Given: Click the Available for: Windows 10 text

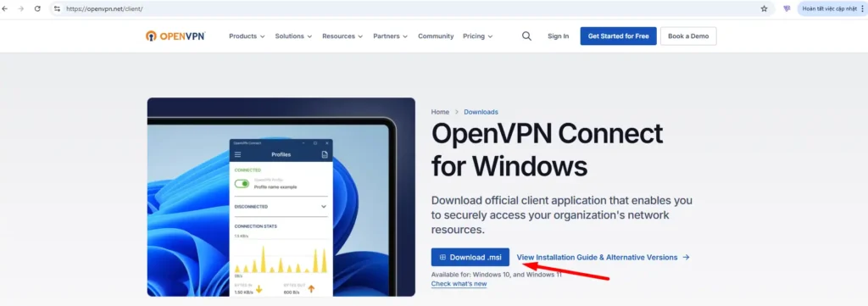Looking at the screenshot, I should [496, 275].
